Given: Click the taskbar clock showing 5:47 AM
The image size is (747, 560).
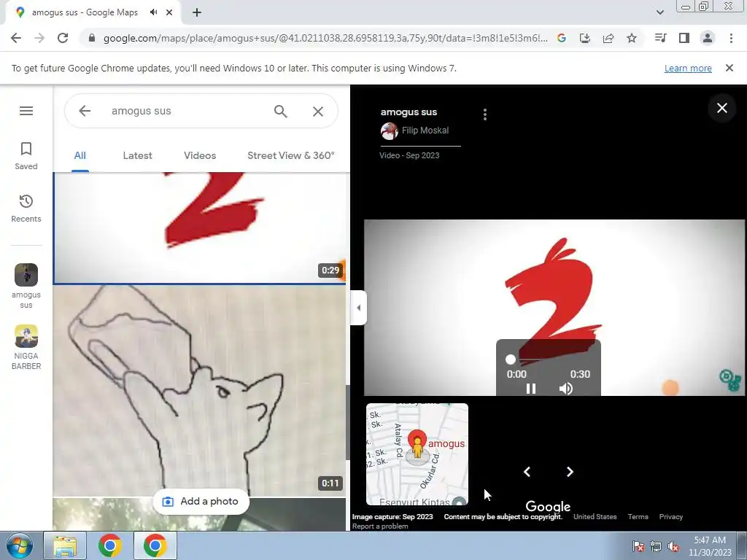Looking at the screenshot, I should (710, 546).
